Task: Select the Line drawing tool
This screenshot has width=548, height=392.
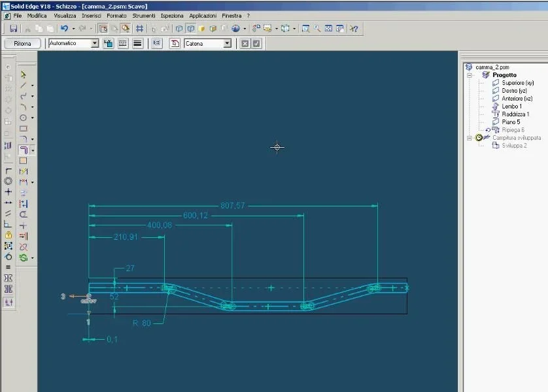Action: [x=23, y=86]
